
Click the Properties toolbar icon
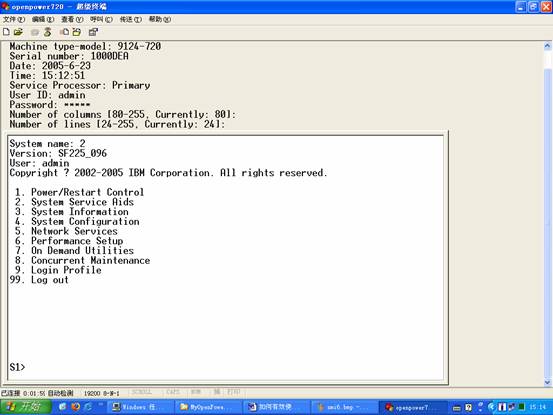tap(93, 32)
